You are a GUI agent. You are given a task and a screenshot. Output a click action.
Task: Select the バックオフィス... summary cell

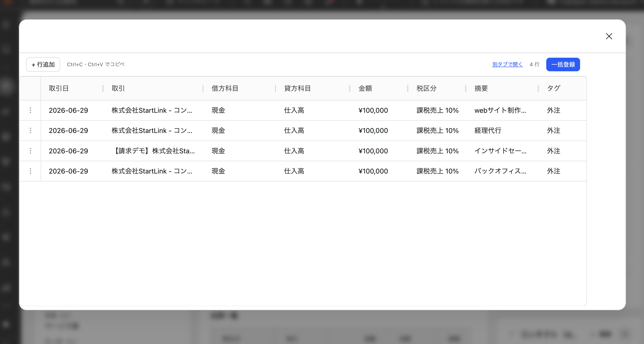502,171
